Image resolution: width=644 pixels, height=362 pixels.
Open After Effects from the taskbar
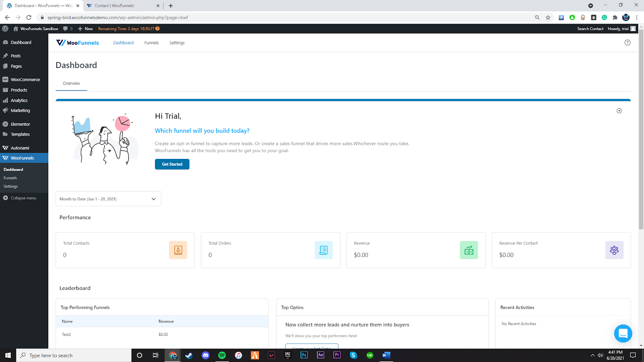(x=320, y=355)
